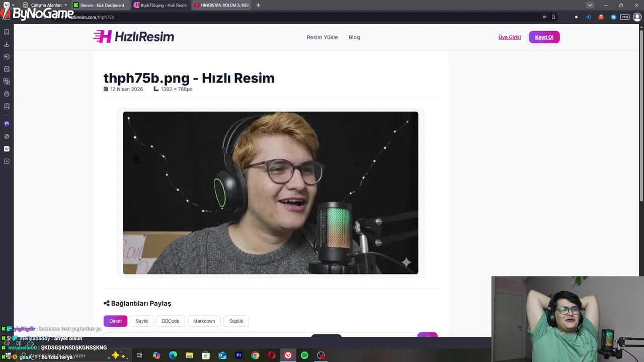Select the BBCode link tab
The height and width of the screenshot is (362, 644).
171,321
